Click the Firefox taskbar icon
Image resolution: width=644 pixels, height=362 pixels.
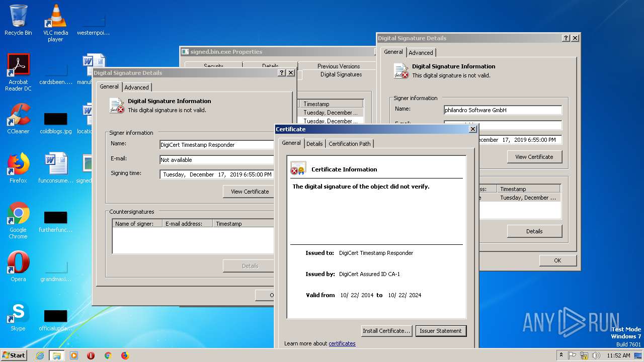[125, 355]
